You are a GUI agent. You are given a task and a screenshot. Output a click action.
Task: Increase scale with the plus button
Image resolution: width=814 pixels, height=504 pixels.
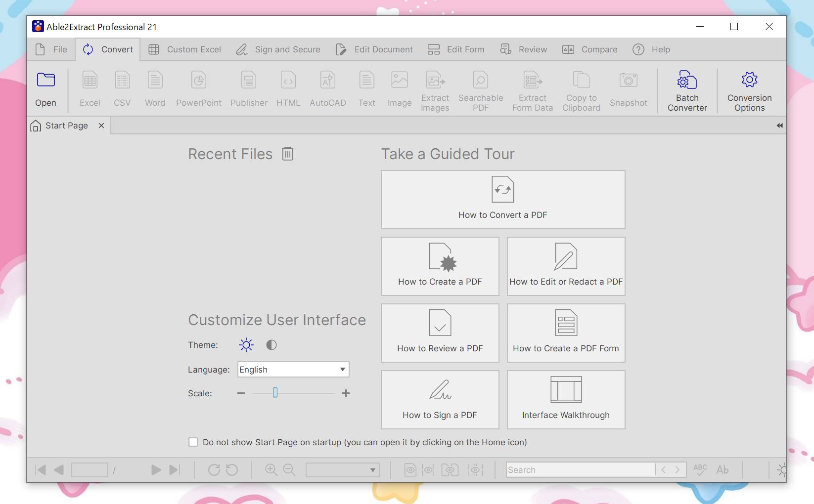346,393
